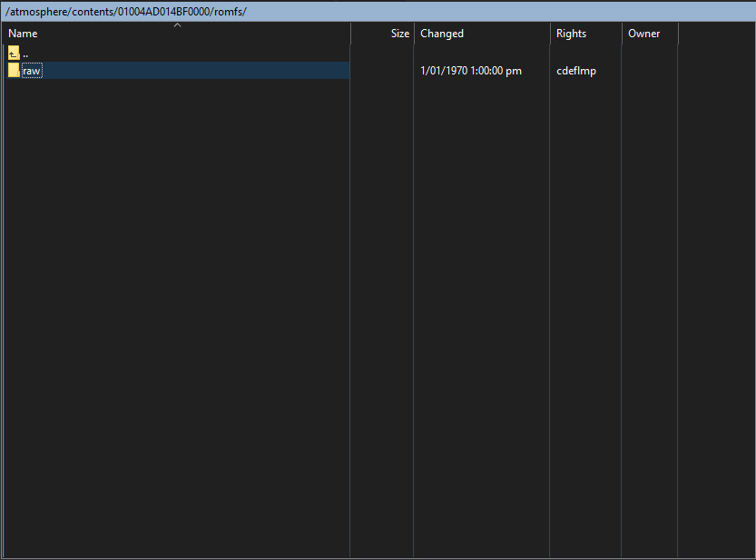Click the divider between Name and Size headers
This screenshot has height=560, width=756.
click(350, 34)
